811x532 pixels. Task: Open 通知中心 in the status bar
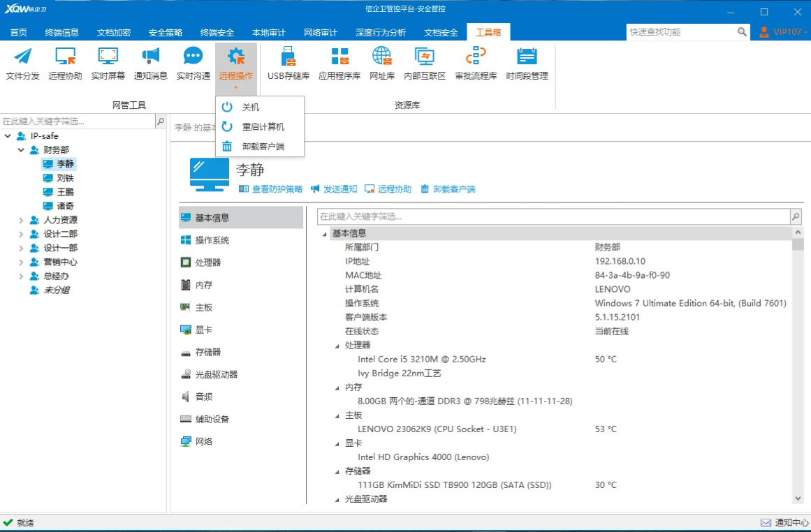pos(784,523)
